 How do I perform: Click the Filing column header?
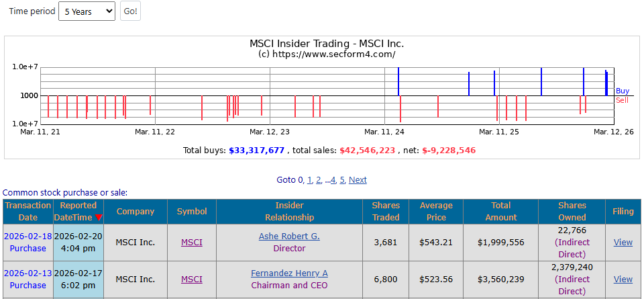[x=623, y=212]
